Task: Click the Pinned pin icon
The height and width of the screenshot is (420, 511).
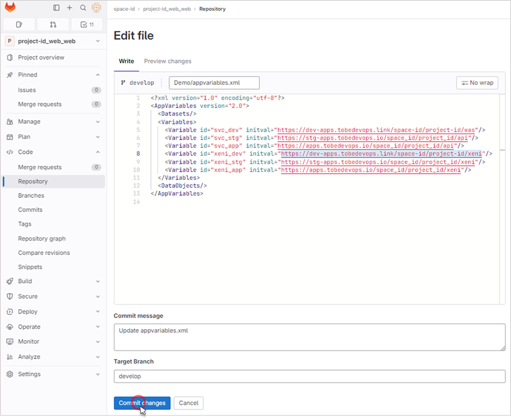Action: [x=10, y=74]
